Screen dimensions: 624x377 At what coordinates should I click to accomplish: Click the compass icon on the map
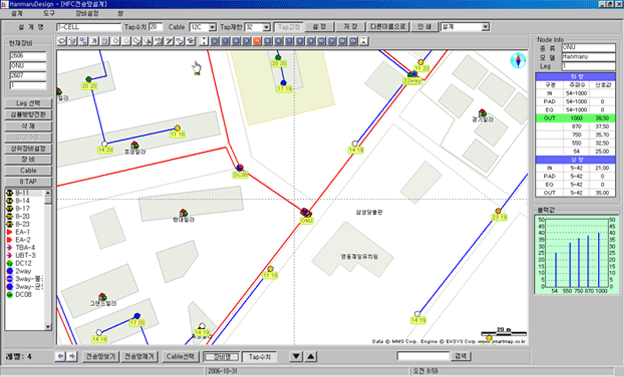518,61
